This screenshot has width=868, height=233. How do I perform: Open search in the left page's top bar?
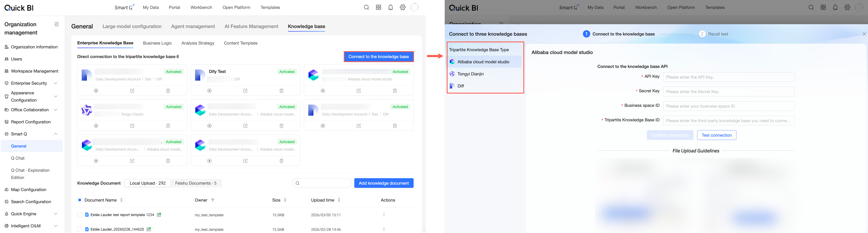coord(366,7)
